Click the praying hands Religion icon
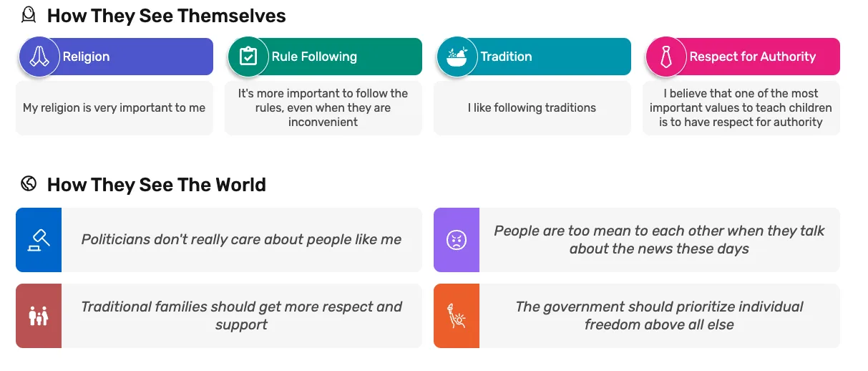 pos(39,57)
